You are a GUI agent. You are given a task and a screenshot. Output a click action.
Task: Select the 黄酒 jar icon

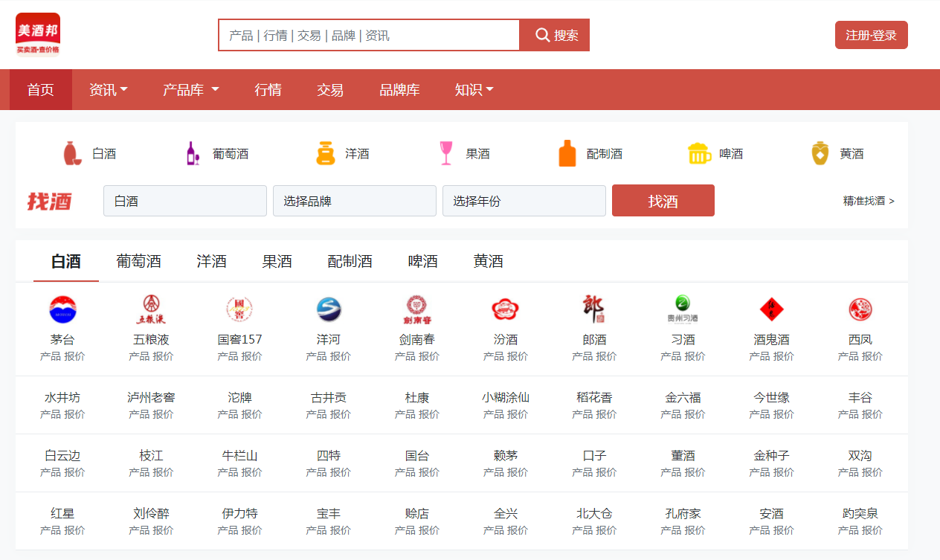[820, 153]
